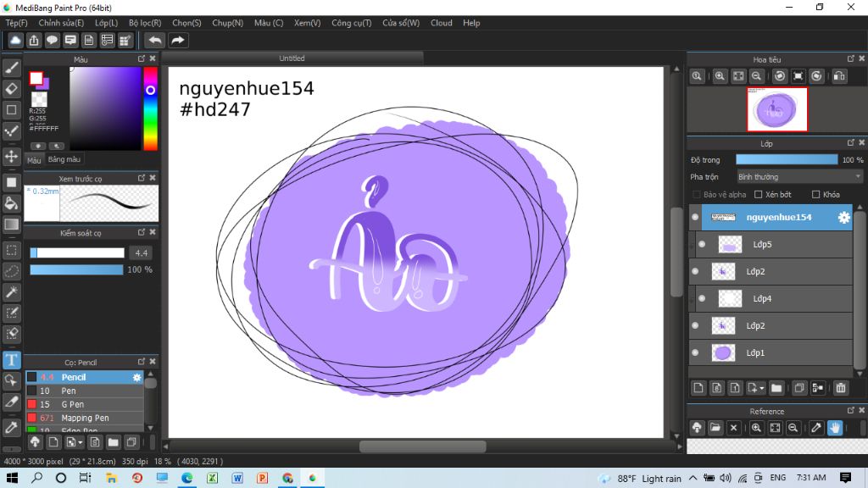
Task: Click the Navigator preview thumbnail
Action: pyautogui.click(x=777, y=109)
